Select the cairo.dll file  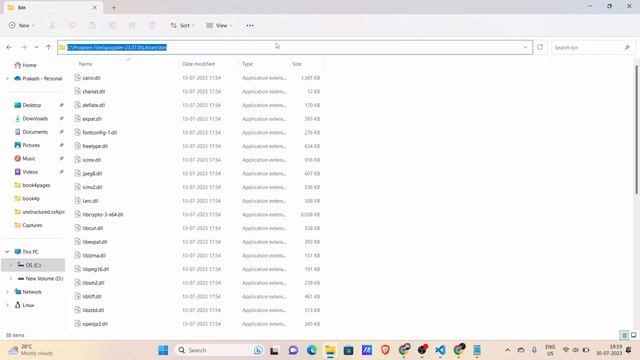(x=91, y=78)
